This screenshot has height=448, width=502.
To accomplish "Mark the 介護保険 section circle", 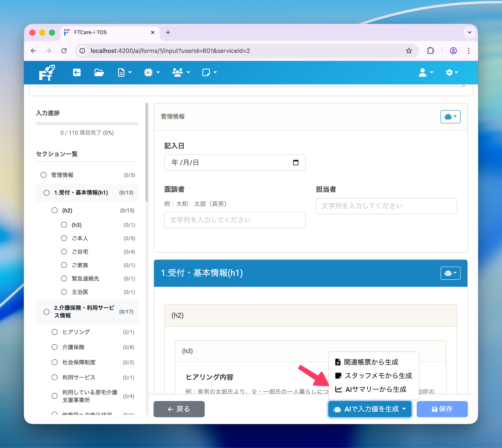I will [x=54, y=347].
